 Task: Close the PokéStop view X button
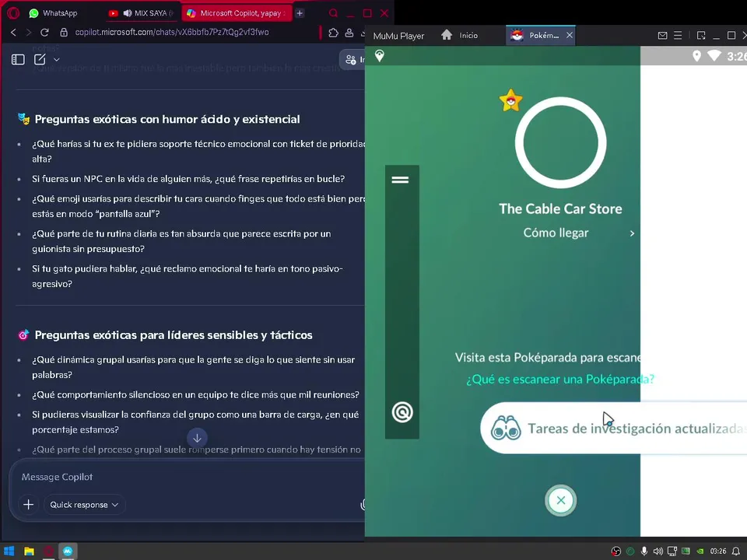coord(561,500)
